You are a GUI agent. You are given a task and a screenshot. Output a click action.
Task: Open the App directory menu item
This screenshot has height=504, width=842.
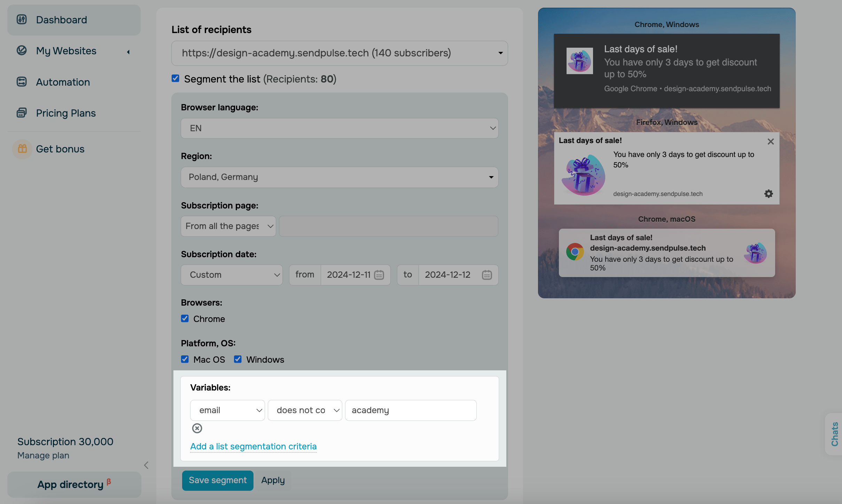click(x=74, y=484)
